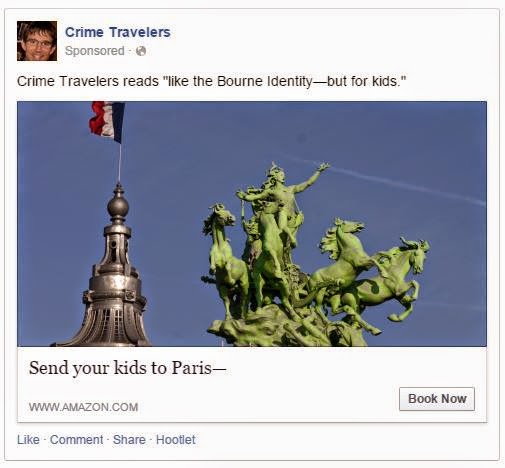Comment on the sponsored post
The image size is (505, 468).
(x=76, y=440)
